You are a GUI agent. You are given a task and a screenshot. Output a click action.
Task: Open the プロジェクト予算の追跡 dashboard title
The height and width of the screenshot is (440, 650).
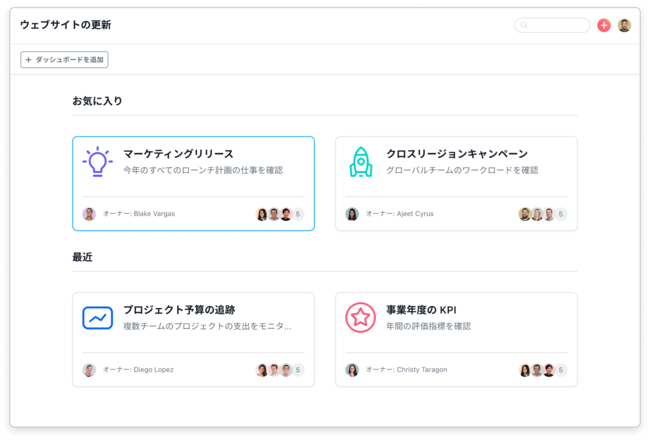click(x=179, y=310)
